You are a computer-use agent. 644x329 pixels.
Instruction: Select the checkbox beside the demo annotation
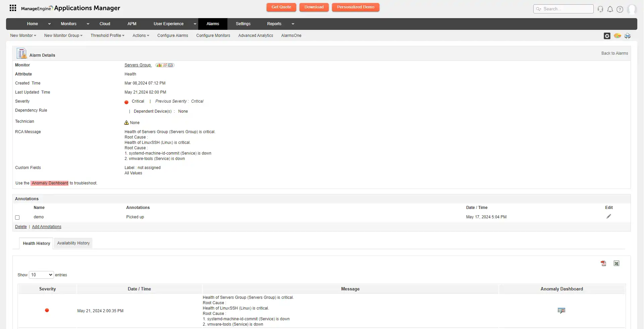point(17,217)
